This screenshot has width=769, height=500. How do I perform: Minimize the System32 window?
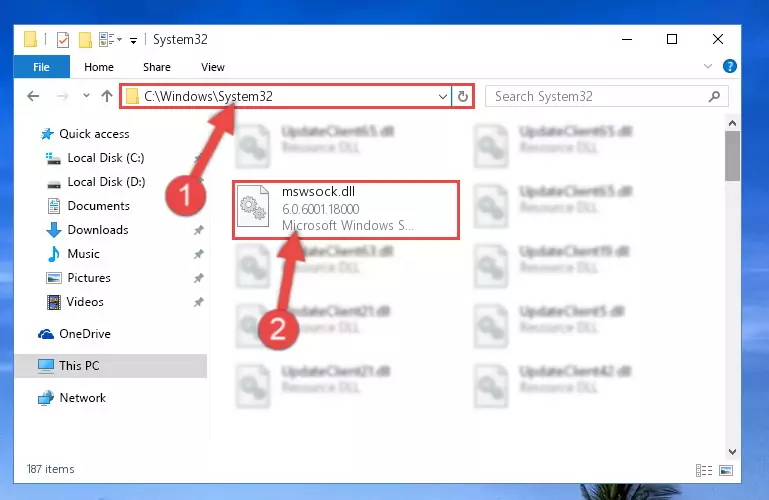click(x=627, y=39)
